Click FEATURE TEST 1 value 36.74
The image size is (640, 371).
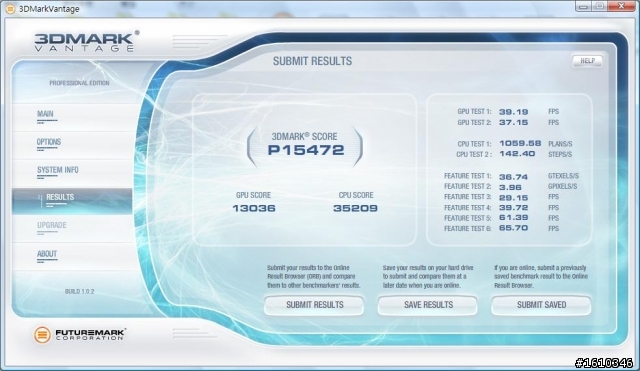(x=513, y=177)
